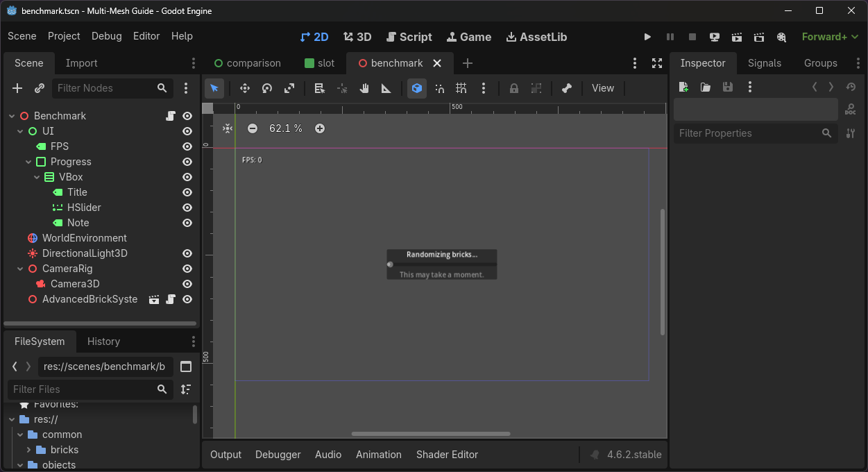Toggle visibility of the HSlider node
The width and height of the screenshot is (868, 472).
(187, 208)
